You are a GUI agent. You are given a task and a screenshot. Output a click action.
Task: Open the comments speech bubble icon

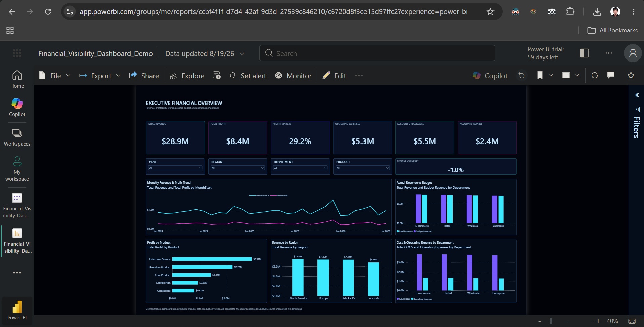[x=611, y=75]
